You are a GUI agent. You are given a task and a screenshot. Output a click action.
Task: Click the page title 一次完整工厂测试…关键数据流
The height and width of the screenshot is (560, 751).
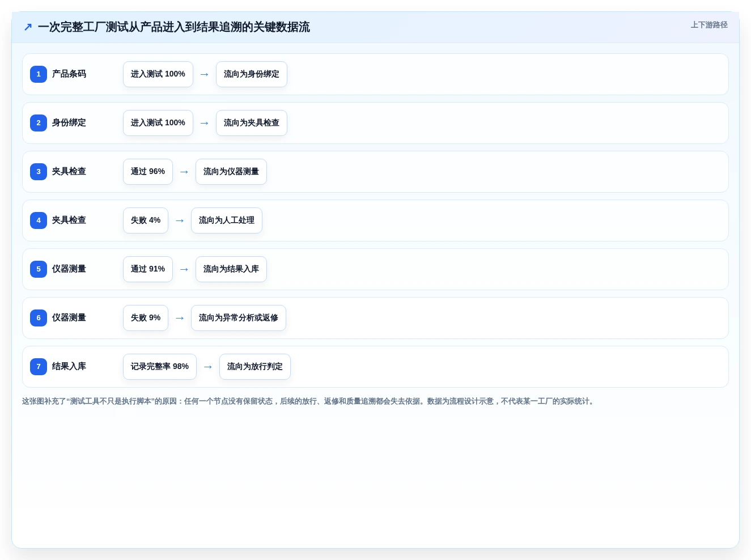pyautogui.click(x=174, y=27)
